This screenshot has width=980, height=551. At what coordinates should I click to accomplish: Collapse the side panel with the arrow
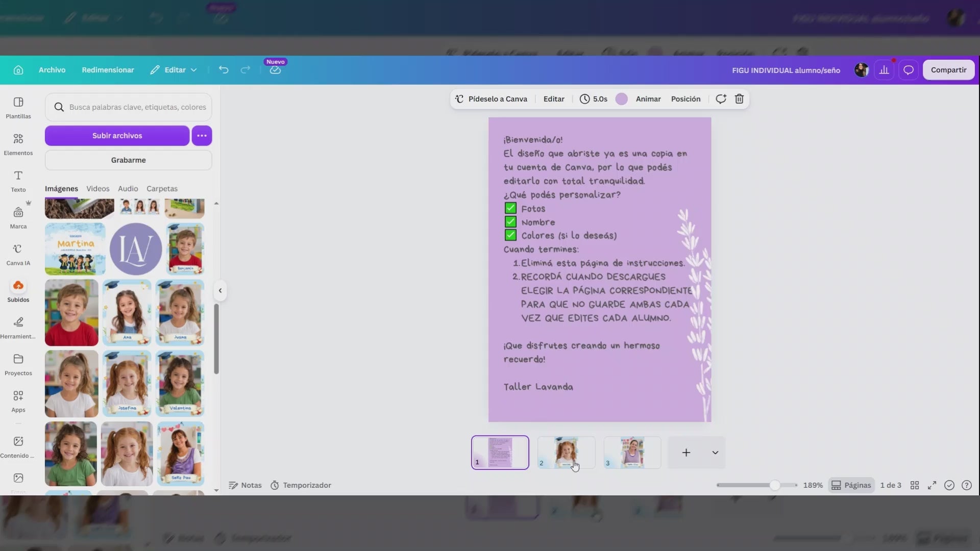click(220, 291)
